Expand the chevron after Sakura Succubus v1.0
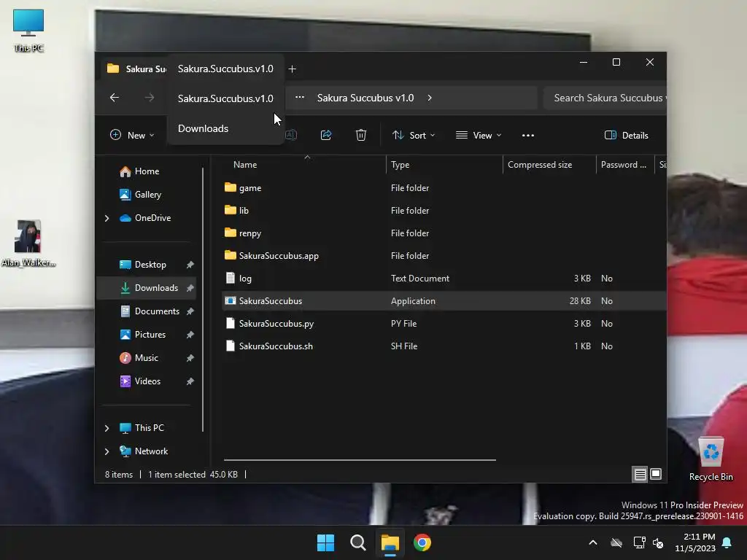The height and width of the screenshot is (560, 747). [430, 98]
